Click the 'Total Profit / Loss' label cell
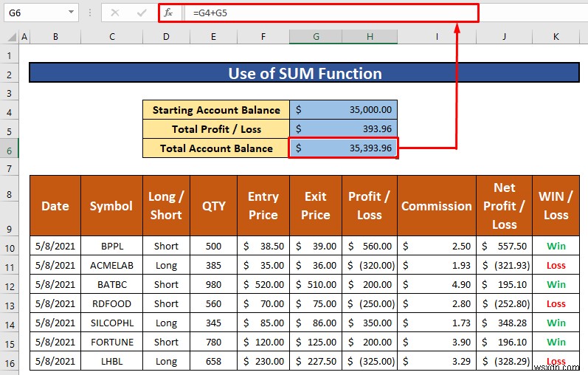The width and height of the screenshot is (588, 375). coord(216,129)
